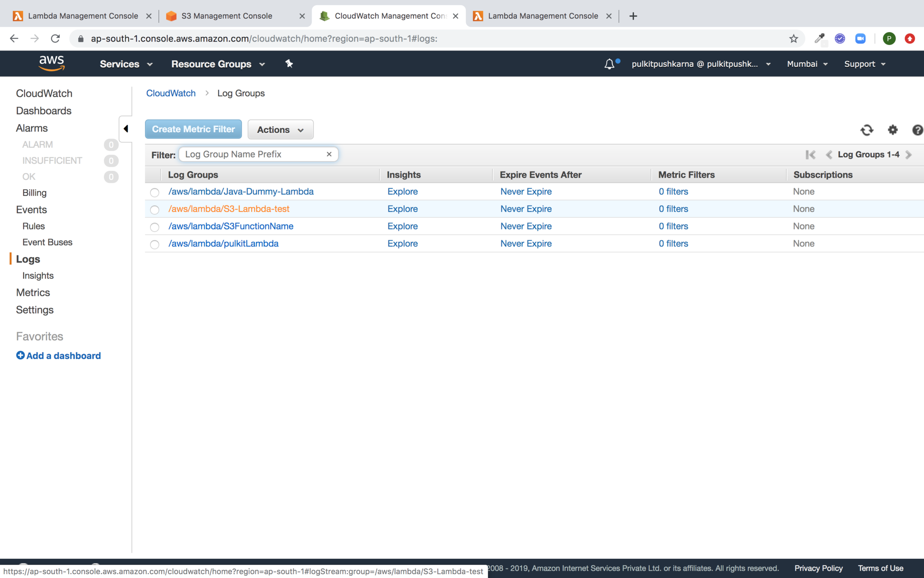The image size is (924, 578).
Task: Expand the Services menu dropdown
Action: 126,64
